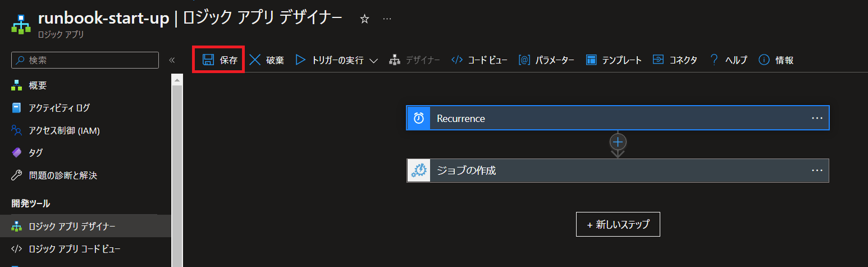The image size is (868, 267).
Task: Click the トリガーの実行 label in toolbar
Action: (x=337, y=60)
